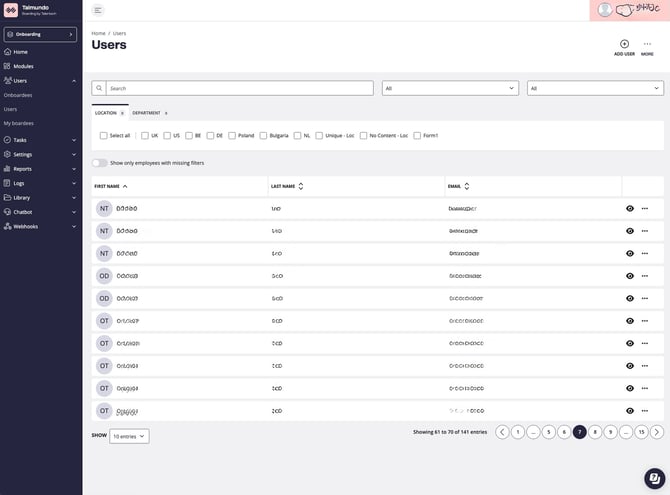Check the Poland location checkbox

[232, 136]
